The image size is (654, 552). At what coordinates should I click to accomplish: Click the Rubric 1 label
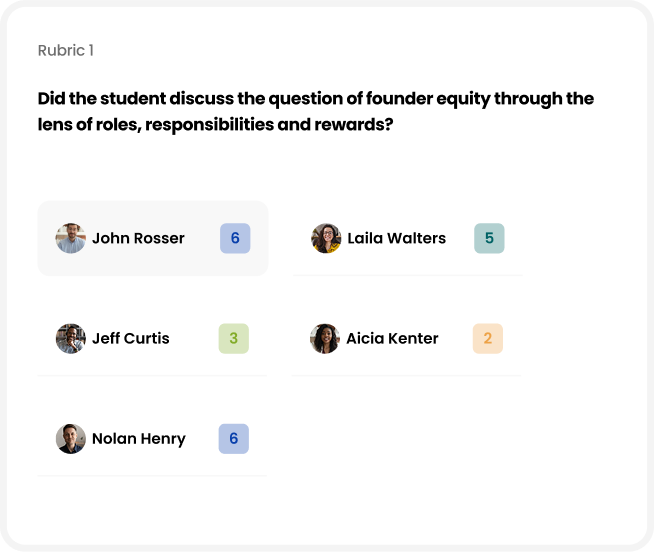tap(65, 50)
